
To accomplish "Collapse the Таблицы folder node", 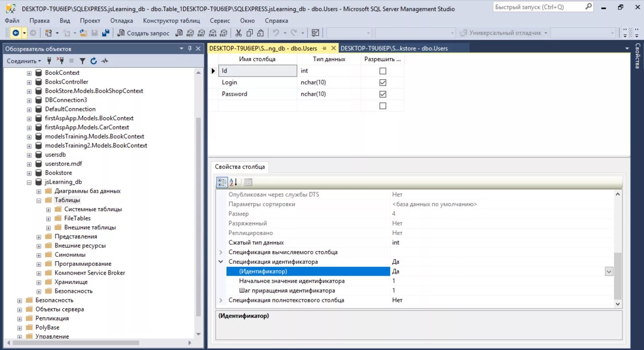I will (39, 200).
